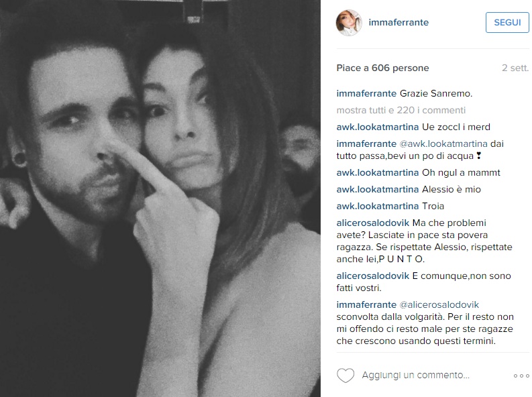
Task: View the 'Piace a 606 persone' likes list
Action: click(382, 68)
